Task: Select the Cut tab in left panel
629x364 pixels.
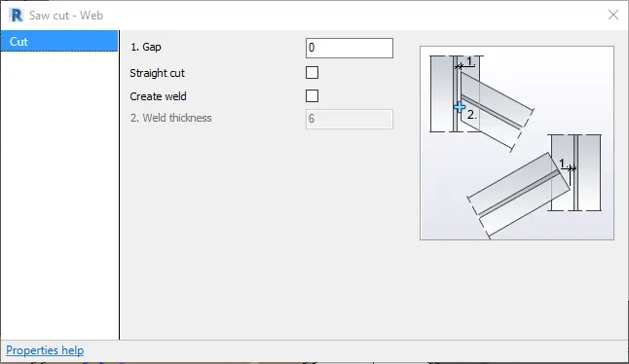Action: pos(59,41)
